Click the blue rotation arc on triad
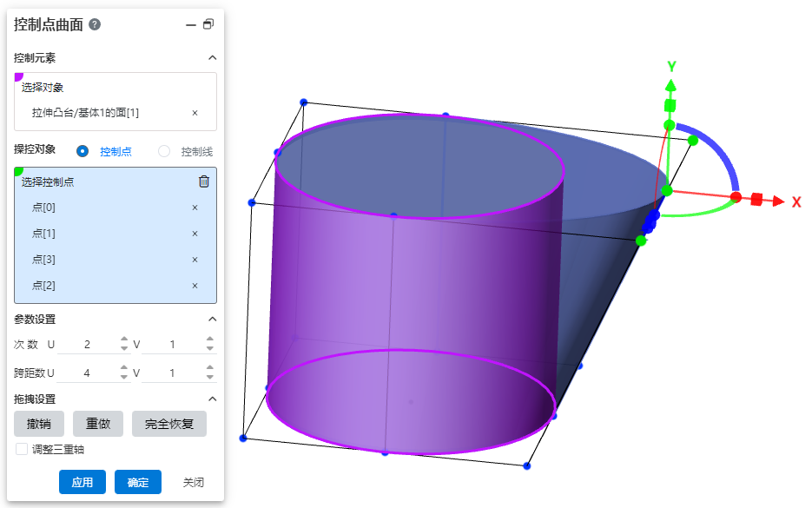The image size is (812, 508). pyautogui.click(x=717, y=149)
